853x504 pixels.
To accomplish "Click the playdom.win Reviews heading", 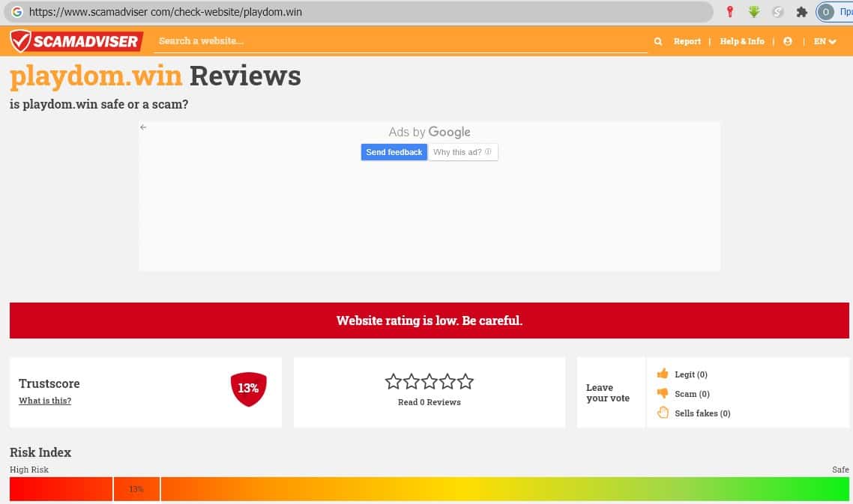I will point(155,76).
